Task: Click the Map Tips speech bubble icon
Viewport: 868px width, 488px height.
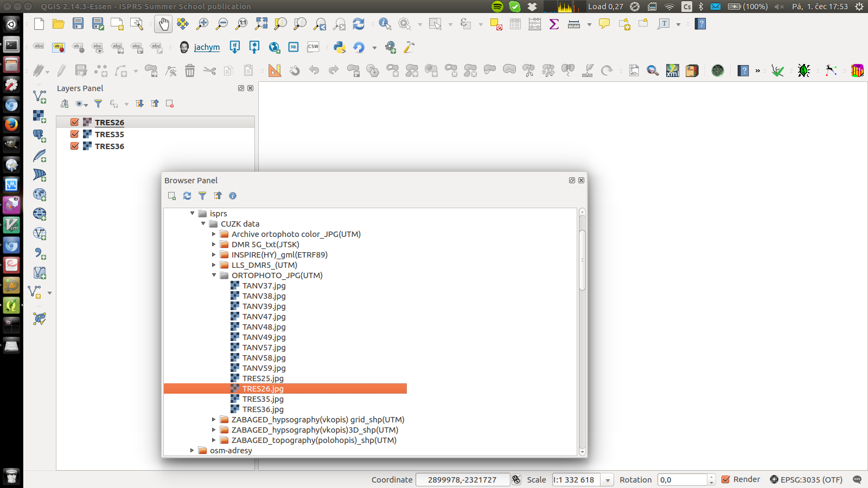Action: [x=604, y=24]
